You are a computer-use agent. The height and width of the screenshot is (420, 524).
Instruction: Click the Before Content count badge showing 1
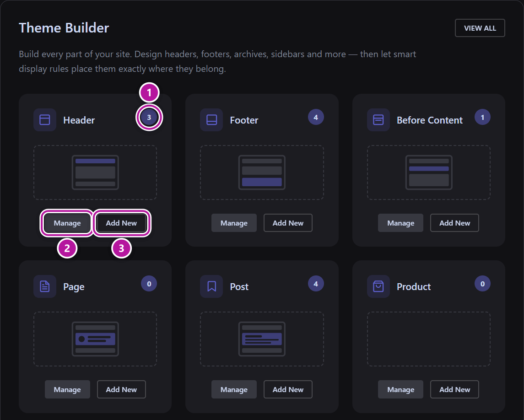click(x=482, y=117)
